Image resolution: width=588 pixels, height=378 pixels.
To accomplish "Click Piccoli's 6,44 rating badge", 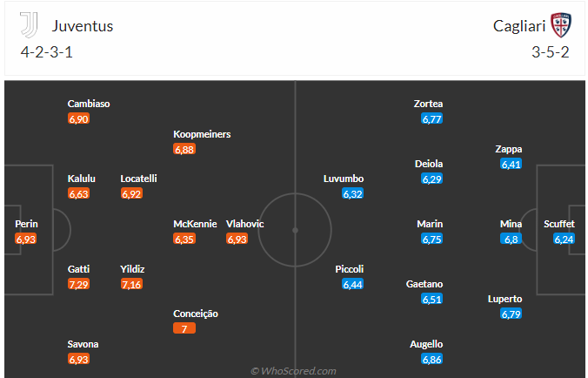I will point(352,284).
